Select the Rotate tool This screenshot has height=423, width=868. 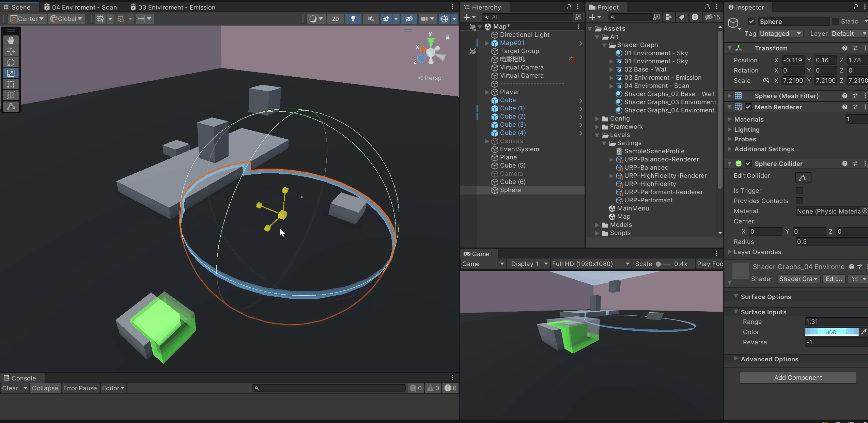[11, 62]
